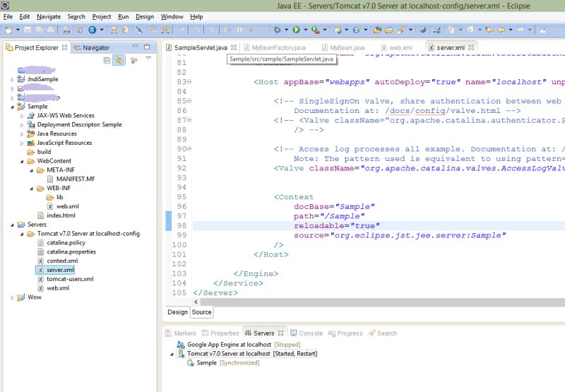565x392 pixels.
Task: Open the Markers view tab
Action: point(181,333)
